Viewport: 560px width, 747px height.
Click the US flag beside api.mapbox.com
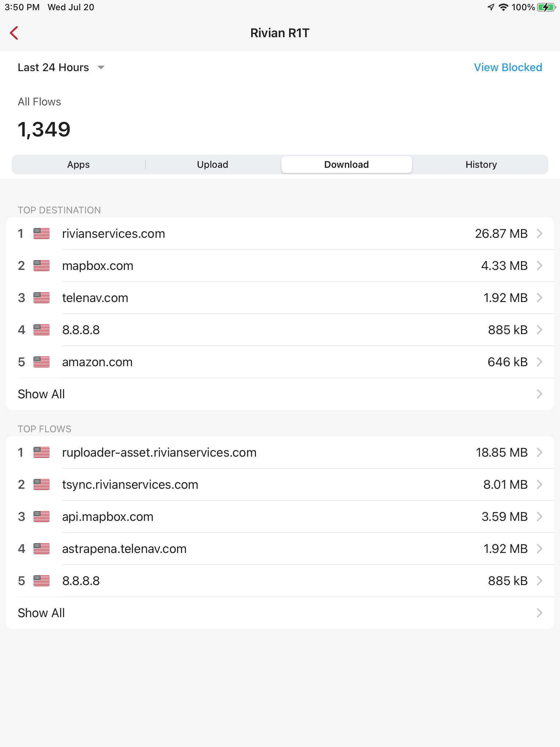point(42,516)
